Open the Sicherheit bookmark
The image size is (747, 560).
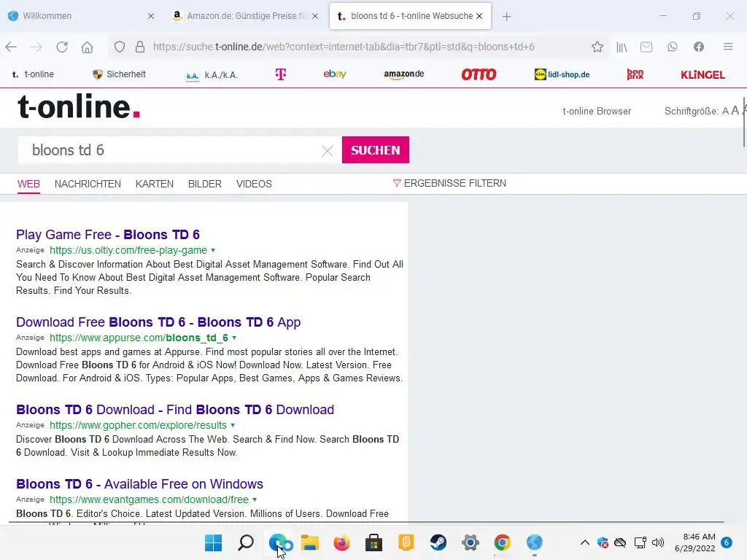pos(119,74)
